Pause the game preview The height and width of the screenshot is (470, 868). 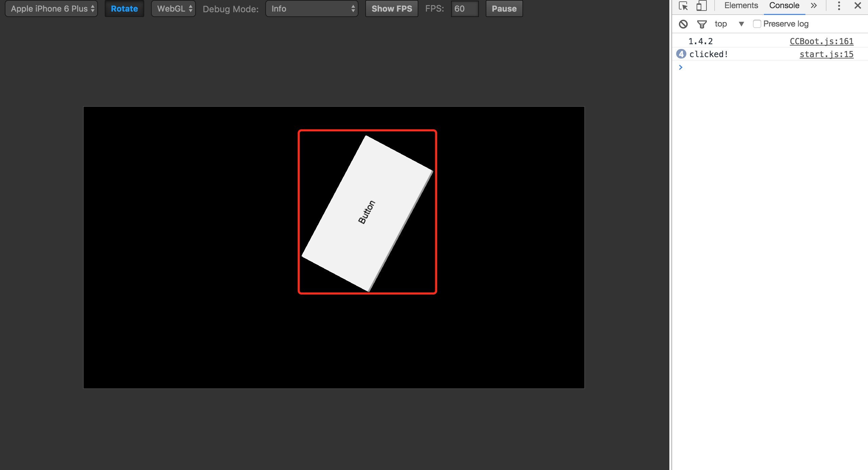(504, 9)
